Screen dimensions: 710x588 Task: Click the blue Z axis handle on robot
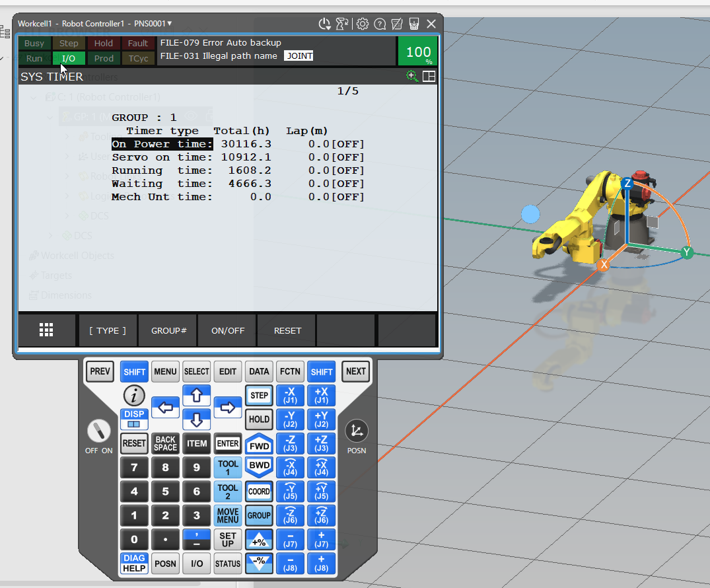(x=627, y=184)
